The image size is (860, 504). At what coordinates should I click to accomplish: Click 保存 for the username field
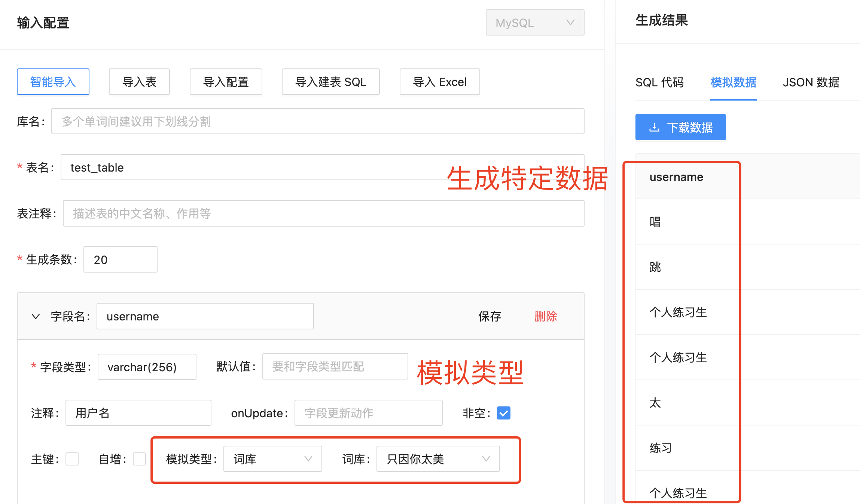490,317
